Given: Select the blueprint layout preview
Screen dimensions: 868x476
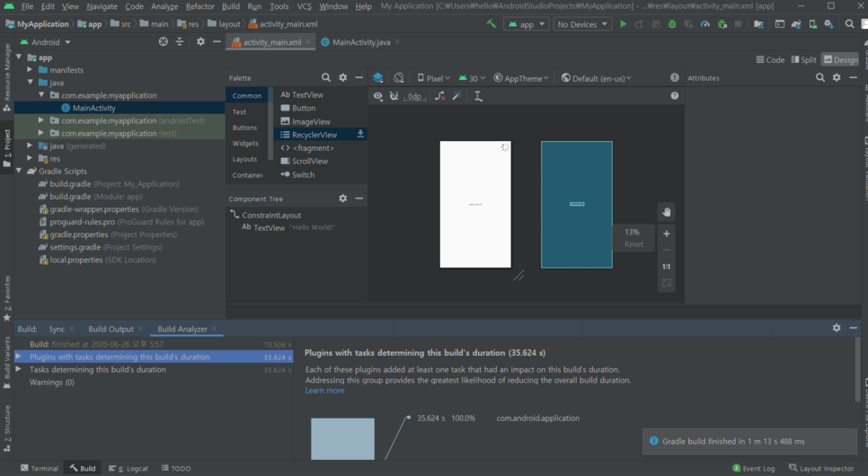Looking at the screenshot, I should tap(577, 204).
